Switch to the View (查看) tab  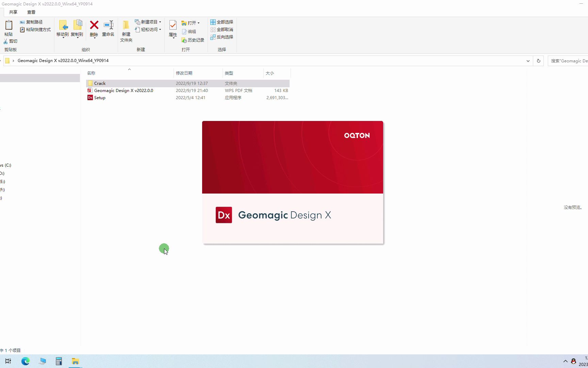tap(31, 12)
